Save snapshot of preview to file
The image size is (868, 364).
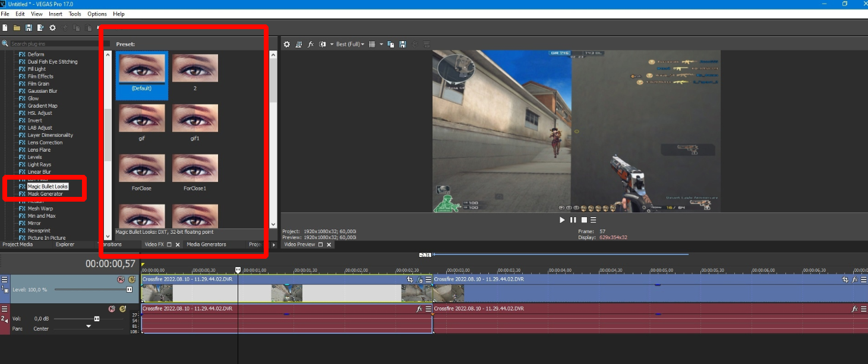402,44
